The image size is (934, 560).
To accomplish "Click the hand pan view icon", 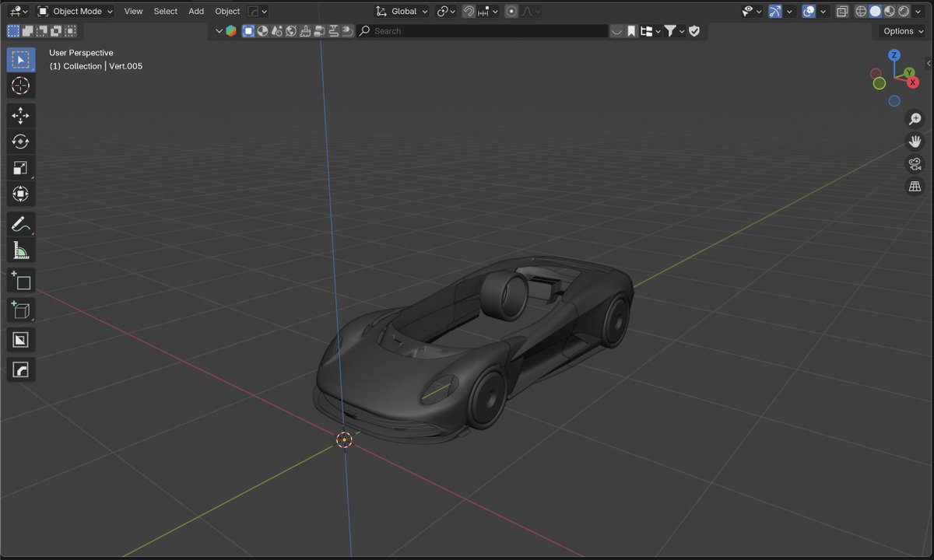I will pyautogui.click(x=915, y=142).
